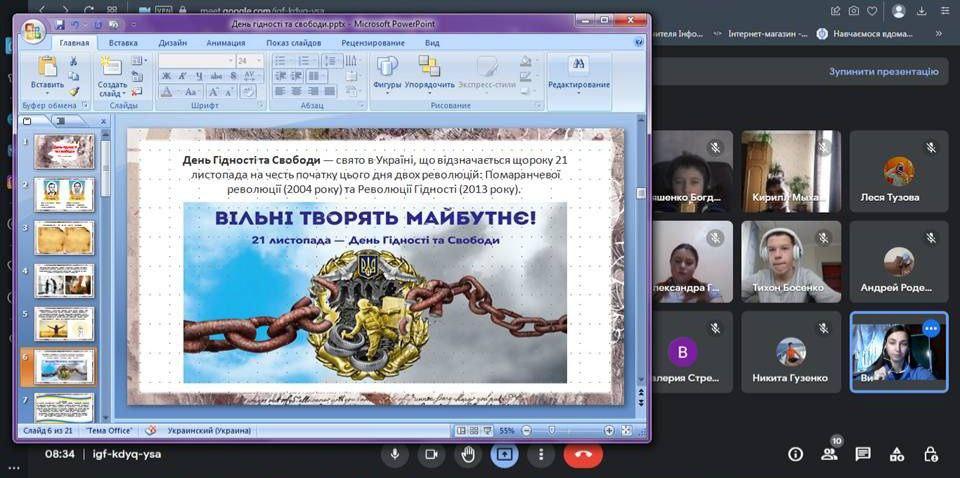The image size is (960, 478).
Task: Toggle strikethrough abc formatting
Action: (216, 77)
